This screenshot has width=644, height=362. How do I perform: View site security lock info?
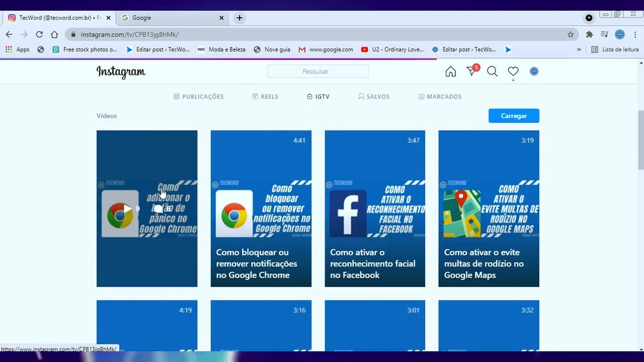point(73,34)
